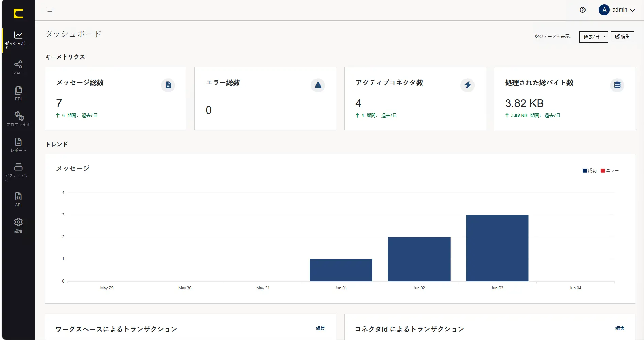Viewport: 644px width, 340px height.
Task: Click the キーメトリクス section heading
Action: pos(65,57)
